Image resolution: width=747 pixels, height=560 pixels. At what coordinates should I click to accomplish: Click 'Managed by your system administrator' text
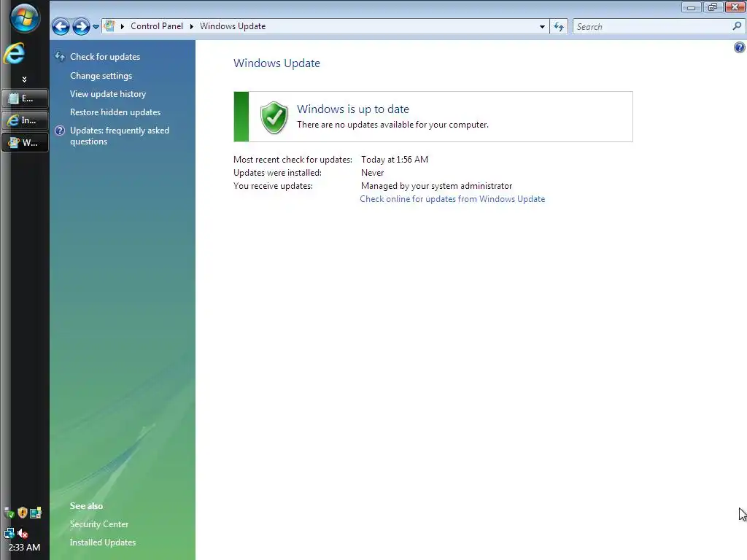click(x=436, y=186)
